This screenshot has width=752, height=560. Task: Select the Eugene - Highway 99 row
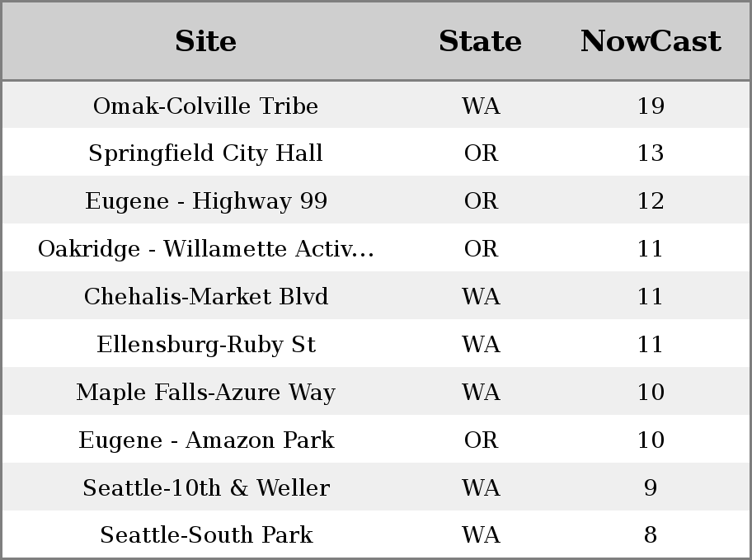click(x=205, y=201)
